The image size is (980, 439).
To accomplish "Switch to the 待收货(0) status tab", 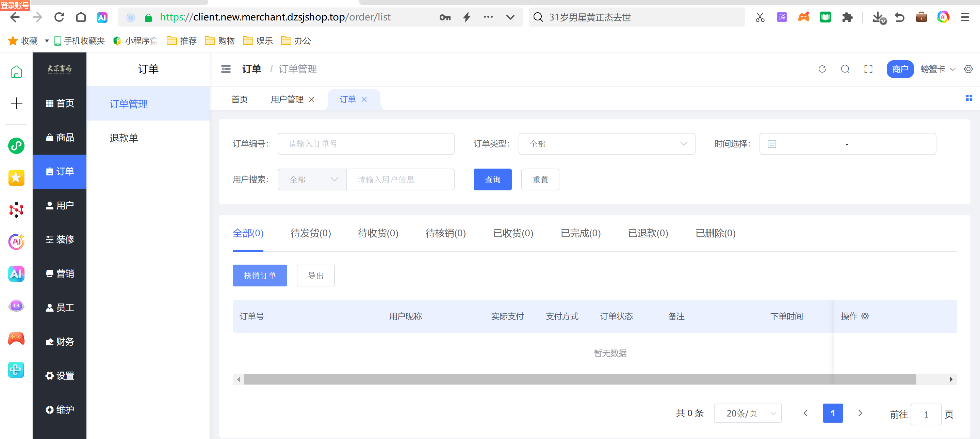I will pos(378,233).
